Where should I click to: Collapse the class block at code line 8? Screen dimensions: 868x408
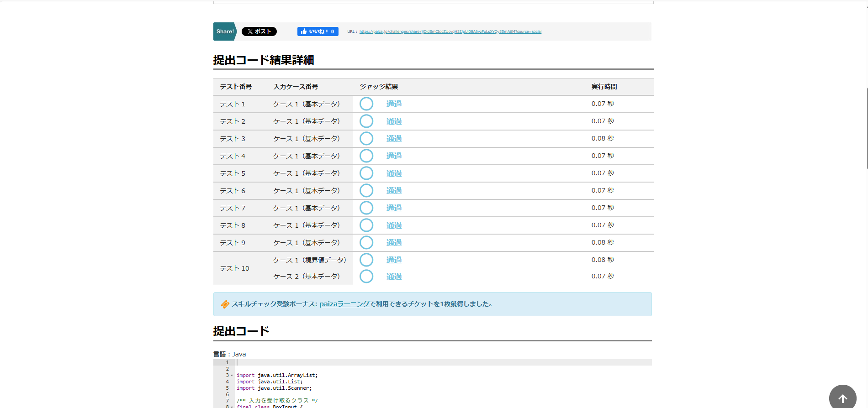(232, 406)
